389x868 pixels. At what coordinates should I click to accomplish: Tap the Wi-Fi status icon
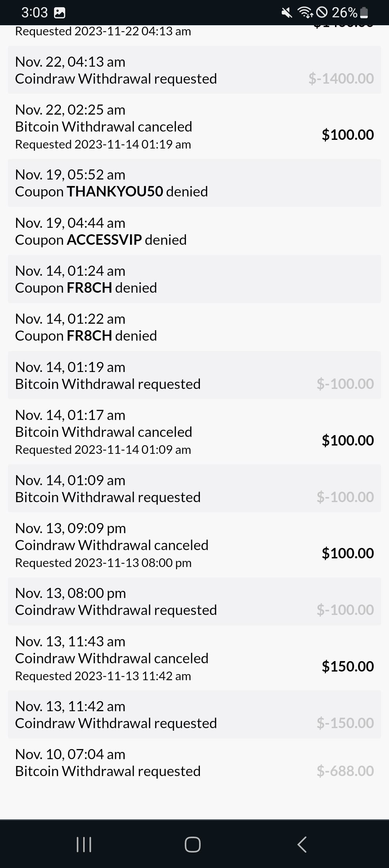coord(305,13)
